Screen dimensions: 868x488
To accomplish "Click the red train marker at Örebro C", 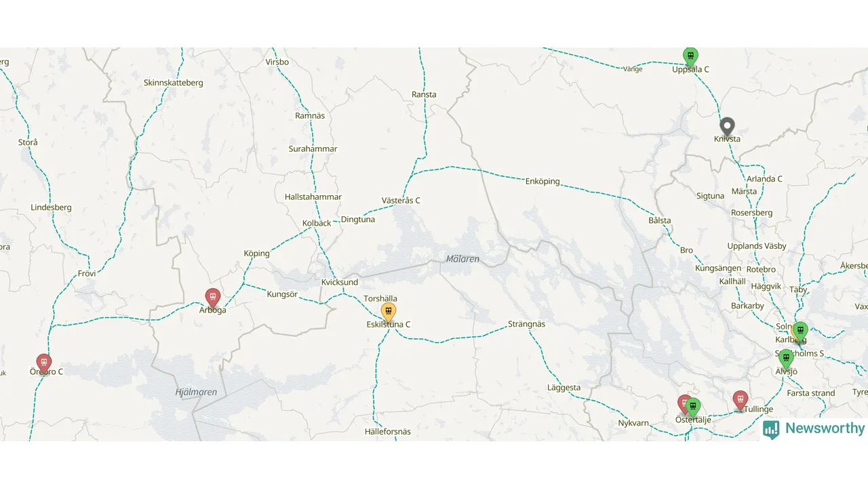I will point(44,364).
